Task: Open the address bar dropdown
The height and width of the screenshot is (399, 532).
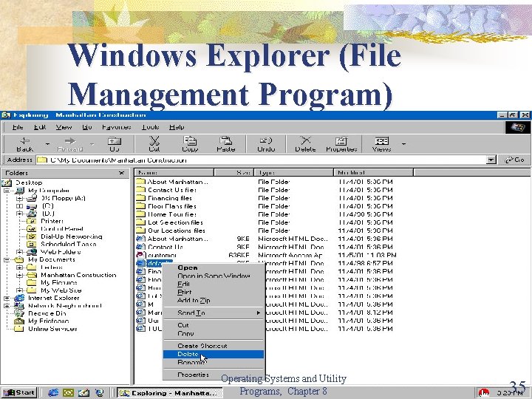Action: [x=491, y=160]
